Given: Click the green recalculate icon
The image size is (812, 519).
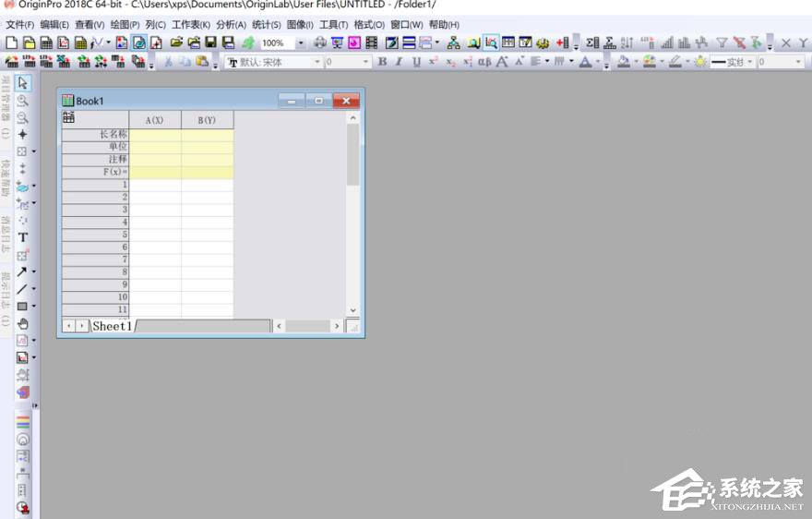Looking at the screenshot, I should point(248,43).
